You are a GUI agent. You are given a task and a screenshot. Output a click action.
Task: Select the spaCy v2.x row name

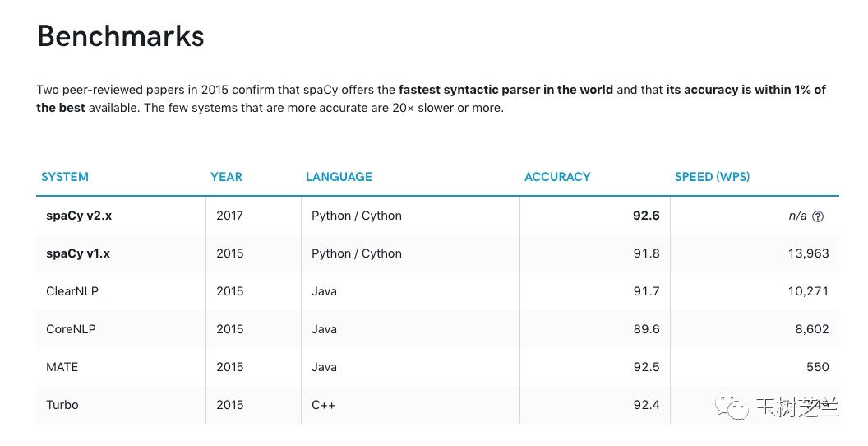pos(78,216)
